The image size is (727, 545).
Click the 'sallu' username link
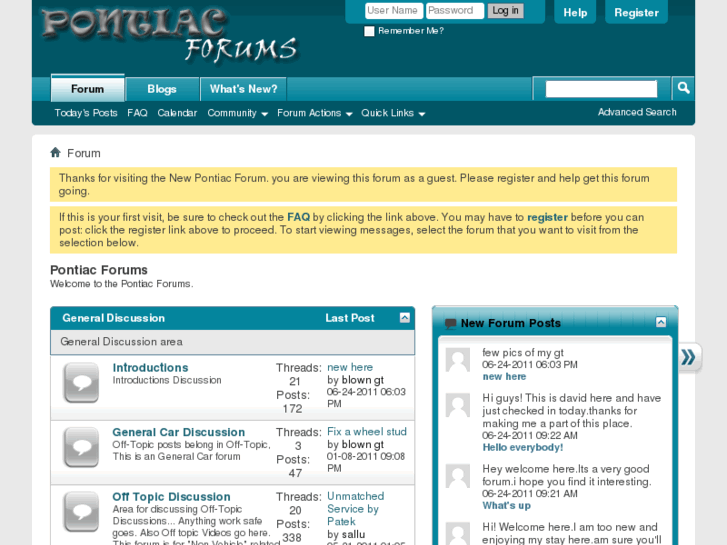click(x=353, y=534)
